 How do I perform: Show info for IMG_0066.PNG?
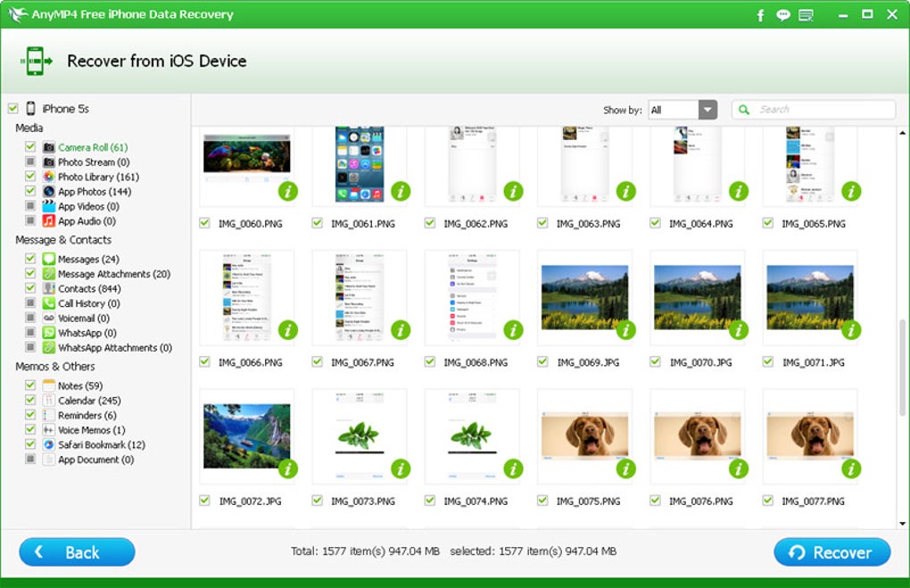coord(288,330)
